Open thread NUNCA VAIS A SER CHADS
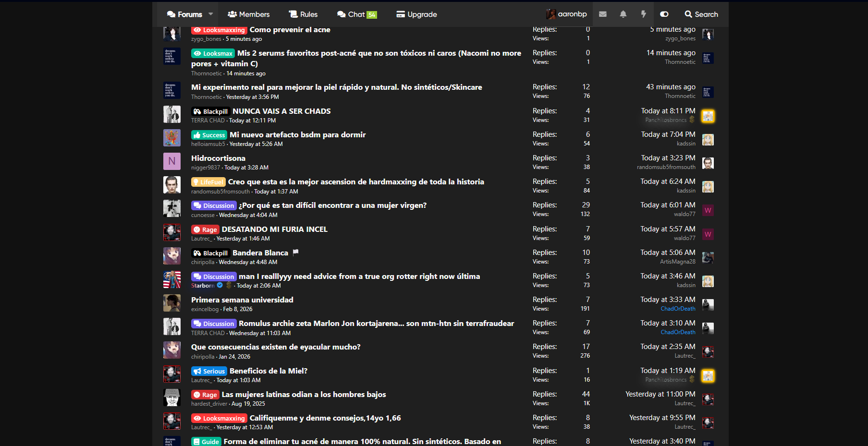This screenshot has height=446, width=868. pos(281,111)
